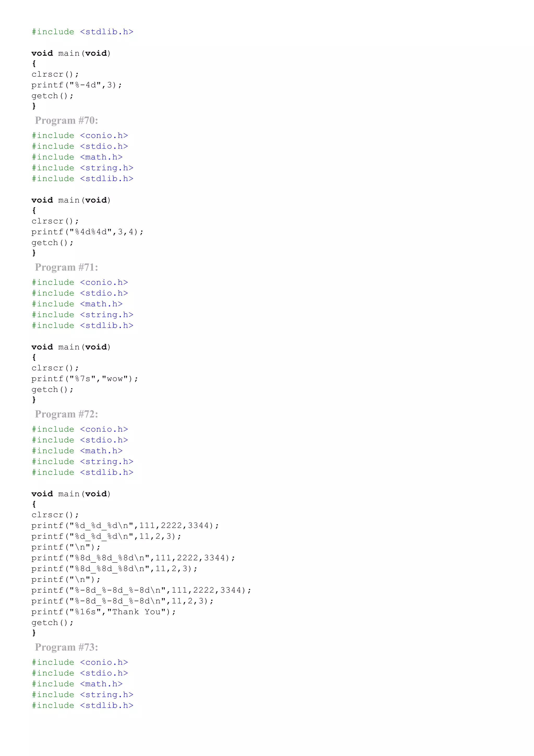
Task: Click #include <math.h> under Program #70
Action: (x=77, y=157)
